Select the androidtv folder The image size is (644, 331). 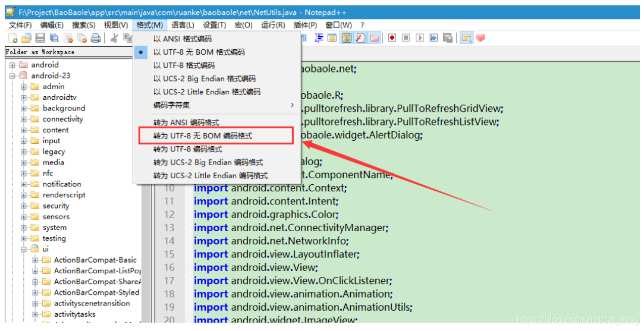(59, 97)
